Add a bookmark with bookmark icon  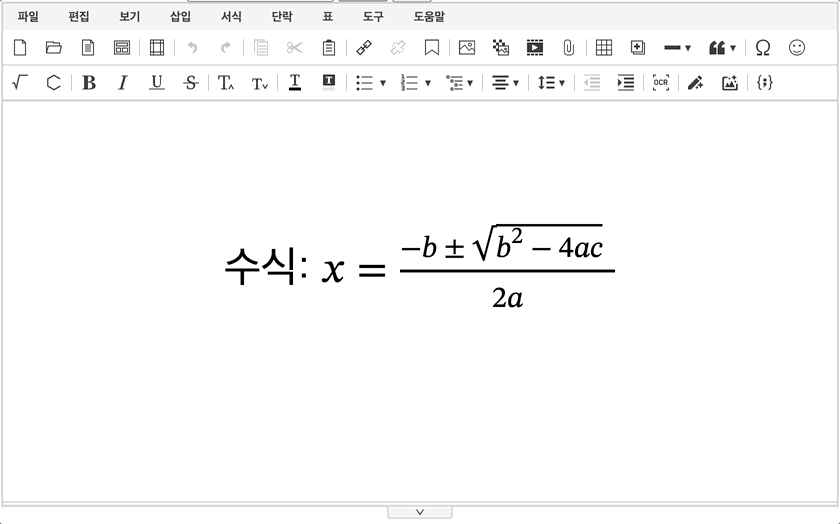[x=432, y=47]
